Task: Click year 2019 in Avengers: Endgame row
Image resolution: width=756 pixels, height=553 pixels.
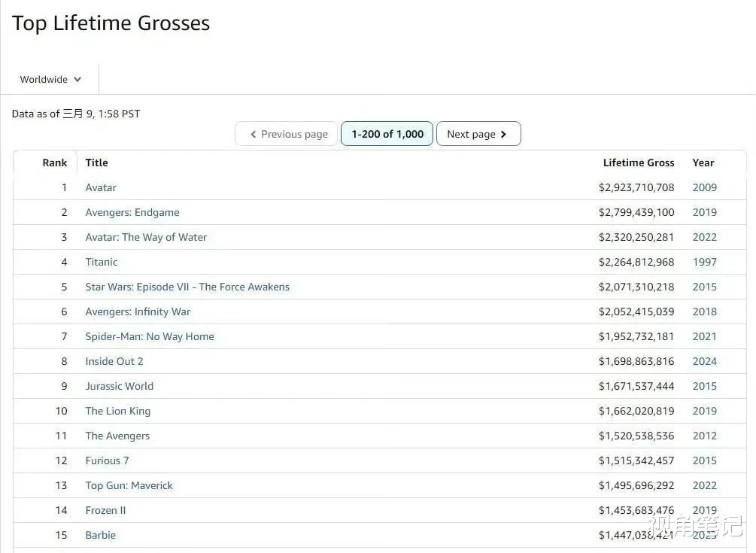Action: click(704, 213)
